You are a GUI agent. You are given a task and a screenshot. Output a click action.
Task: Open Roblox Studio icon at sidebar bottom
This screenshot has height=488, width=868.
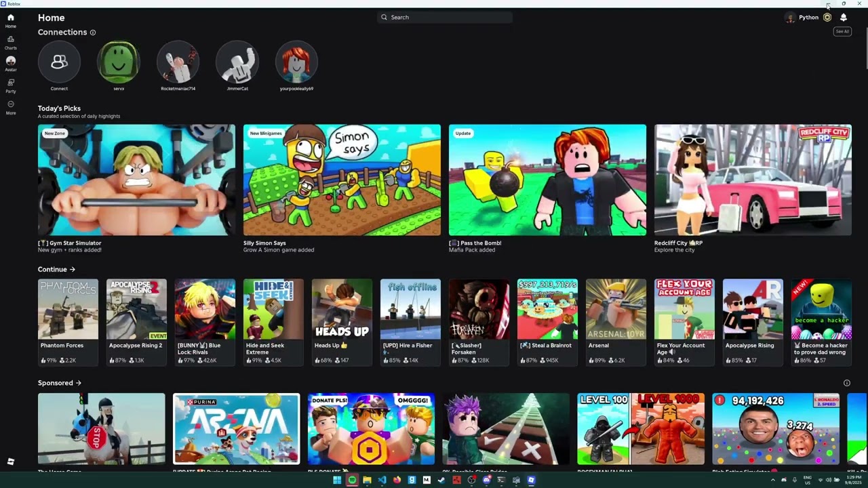(x=11, y=462)
